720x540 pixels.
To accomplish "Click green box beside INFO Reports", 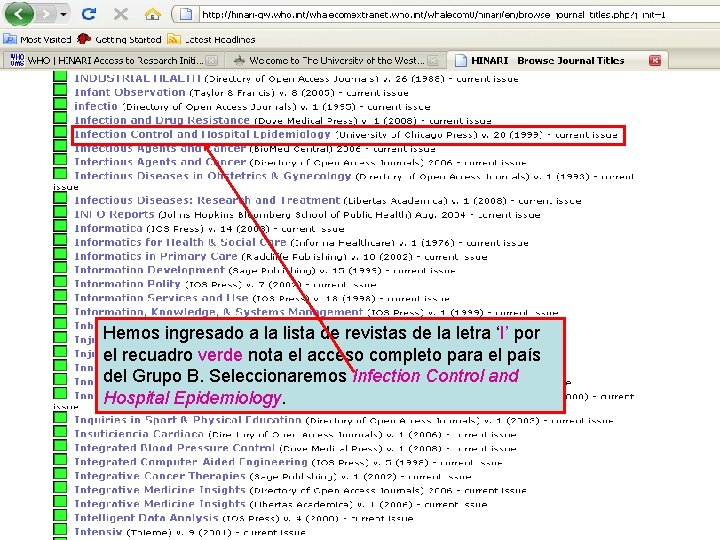I will [60, 212].
